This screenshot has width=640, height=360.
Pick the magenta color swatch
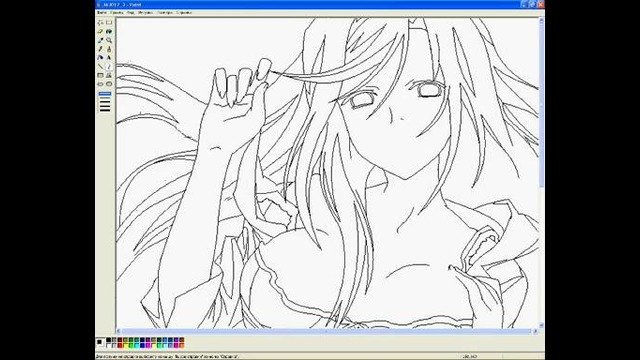148,346
